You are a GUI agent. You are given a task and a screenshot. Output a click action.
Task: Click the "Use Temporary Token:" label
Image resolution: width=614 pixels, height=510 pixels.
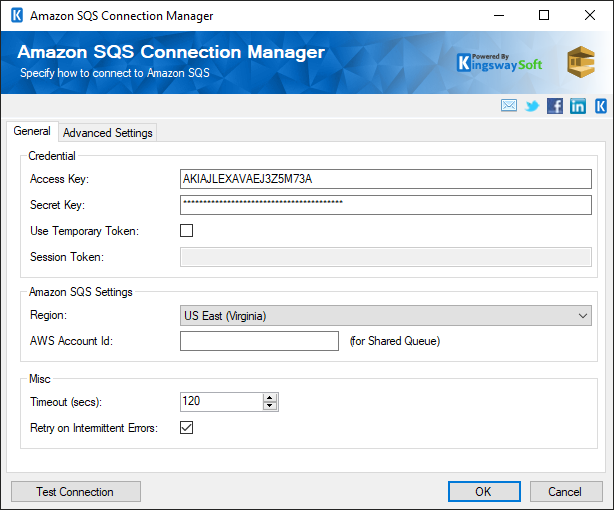(85, 231)
